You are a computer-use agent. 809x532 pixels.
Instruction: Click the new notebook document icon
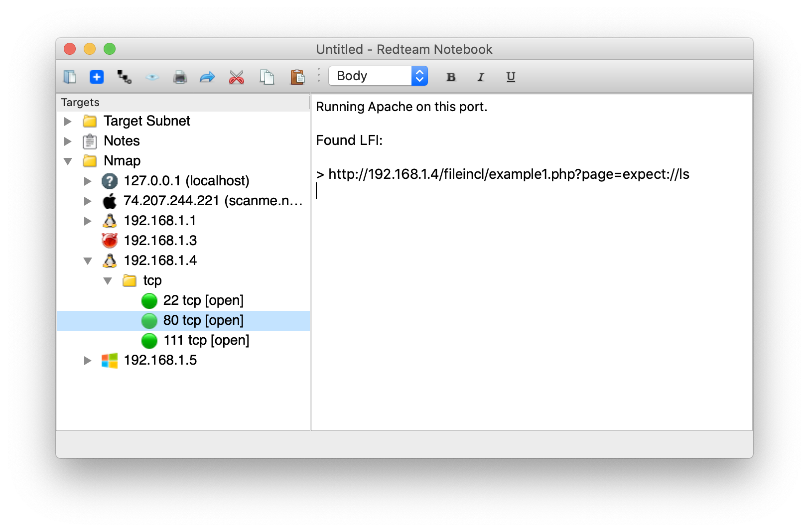pos(70,77)
